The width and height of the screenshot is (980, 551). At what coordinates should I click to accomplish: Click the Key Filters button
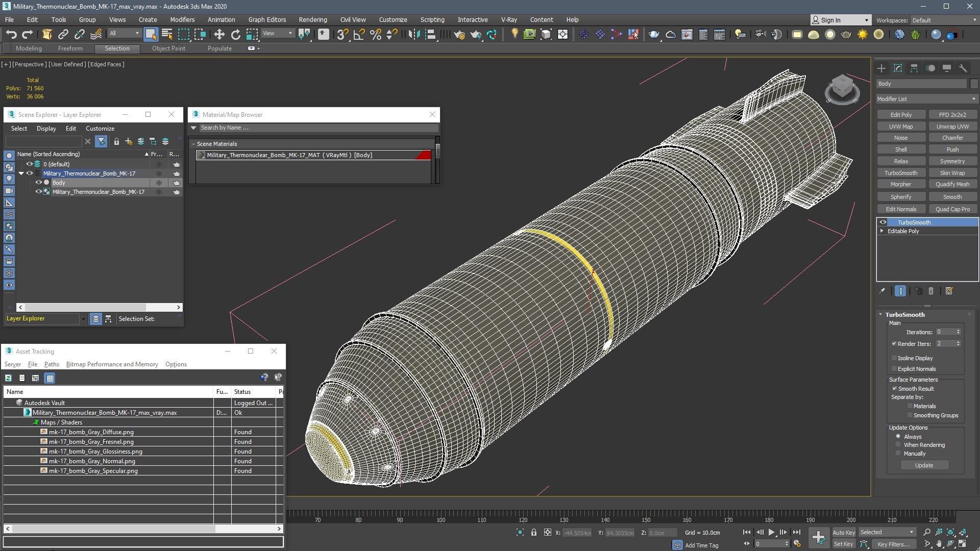pos(893,544)
